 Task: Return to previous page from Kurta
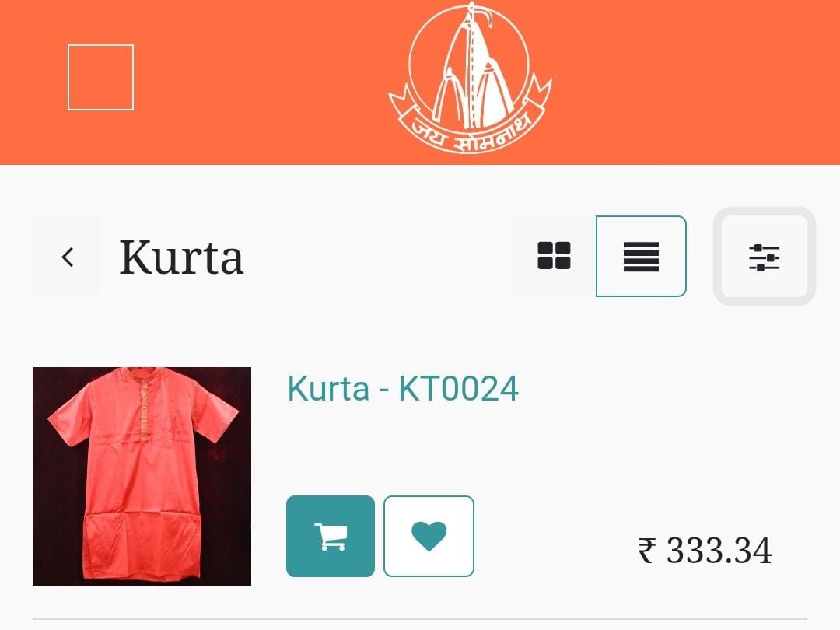tap(67, 257)
